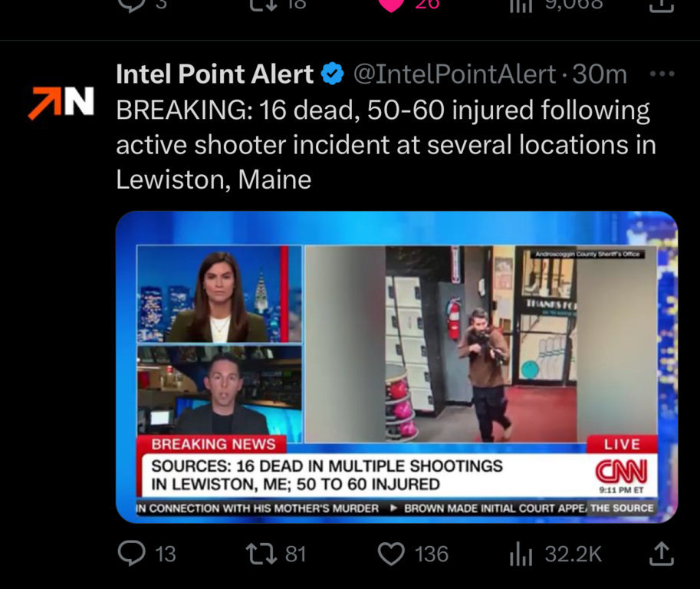The height and width of the screenshot is (589, 700).
Task: Click the Intel Point Alert display name
Action: click(x=215, y=74)
